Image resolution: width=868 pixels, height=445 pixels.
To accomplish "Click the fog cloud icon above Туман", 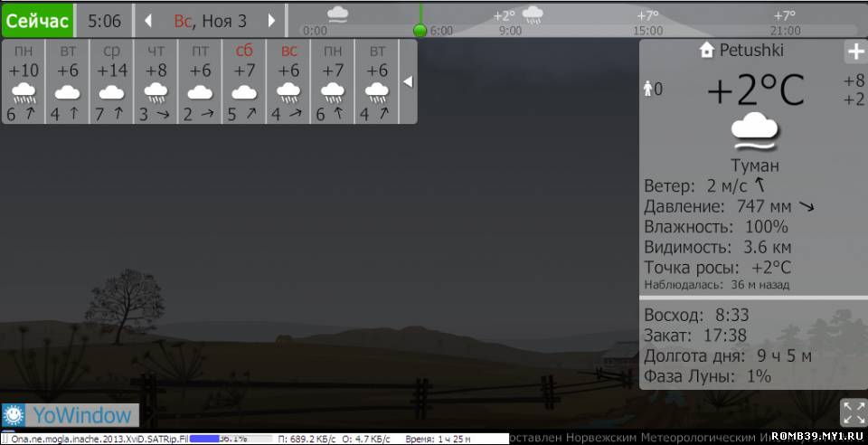I will coord(754,132).
